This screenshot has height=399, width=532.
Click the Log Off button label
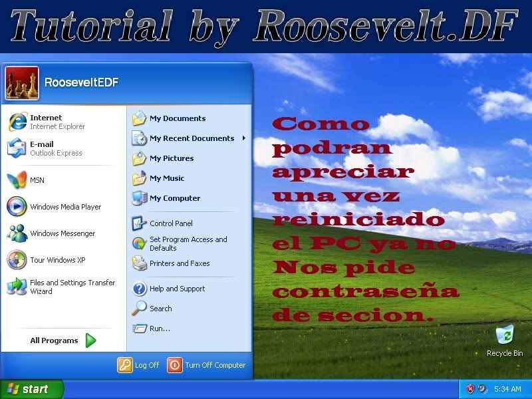click(x=147, y=365)
